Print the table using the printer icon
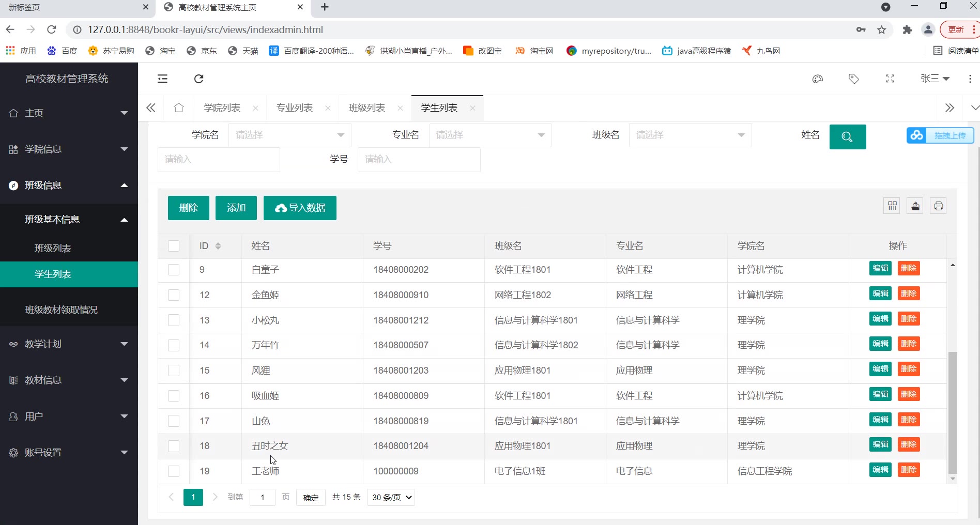The height and width of the screenshot is (525, 980). point(938,206)
